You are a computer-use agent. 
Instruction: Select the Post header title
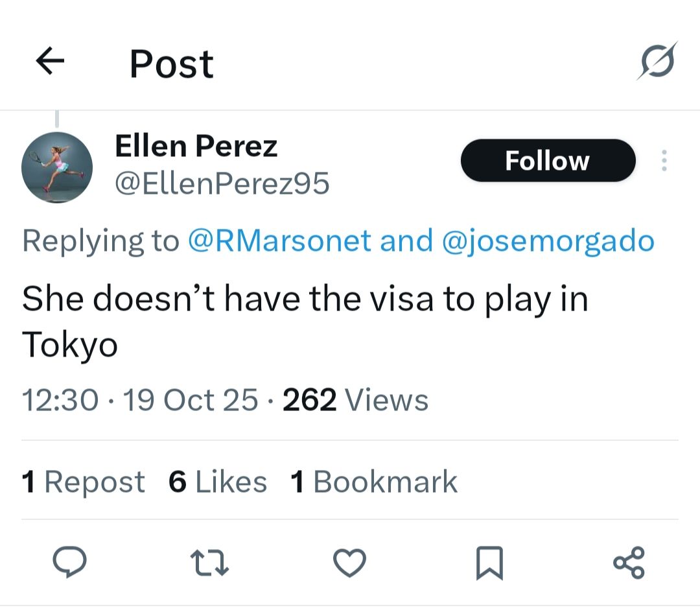pyautogui.click(x=171, y=63)
